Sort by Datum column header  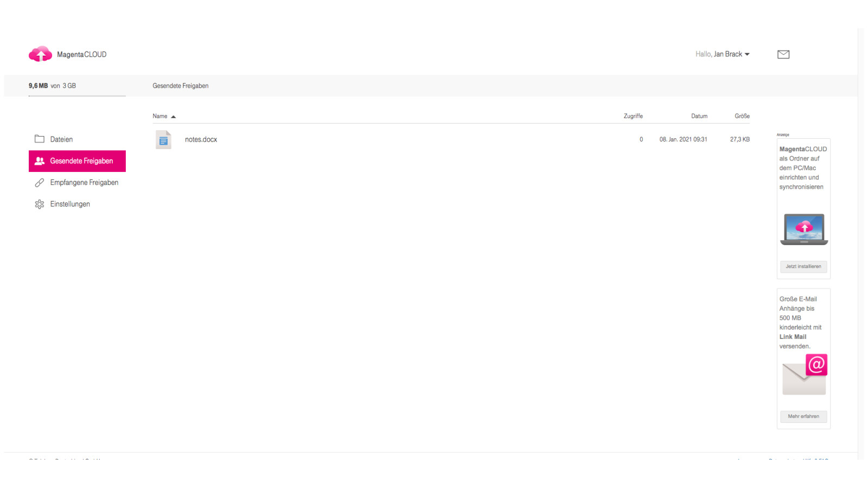(x=699, y=116)
